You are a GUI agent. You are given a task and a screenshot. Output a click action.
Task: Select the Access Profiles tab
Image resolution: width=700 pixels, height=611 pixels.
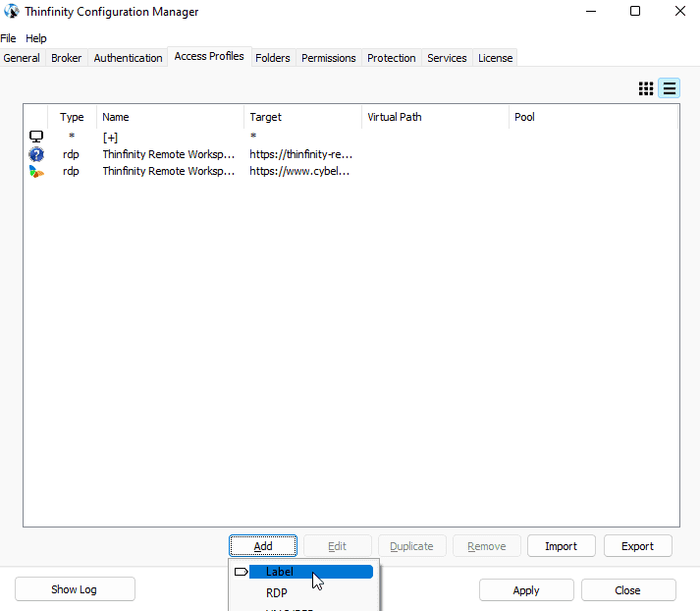[209, 56]
